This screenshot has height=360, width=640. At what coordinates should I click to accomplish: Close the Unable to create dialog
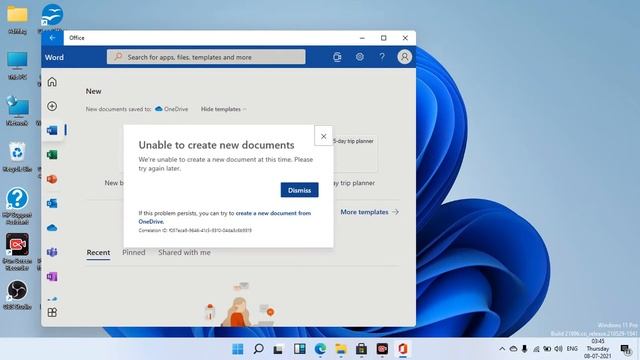[323, 136]
